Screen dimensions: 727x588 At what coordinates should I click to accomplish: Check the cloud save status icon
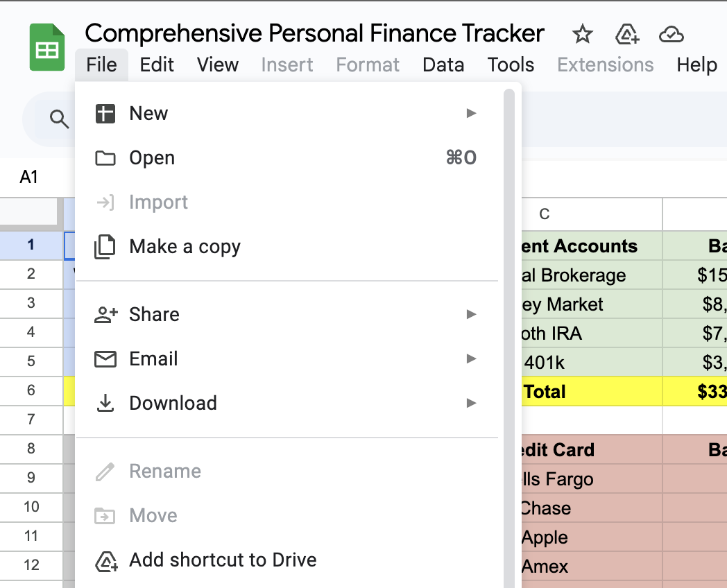672,34
